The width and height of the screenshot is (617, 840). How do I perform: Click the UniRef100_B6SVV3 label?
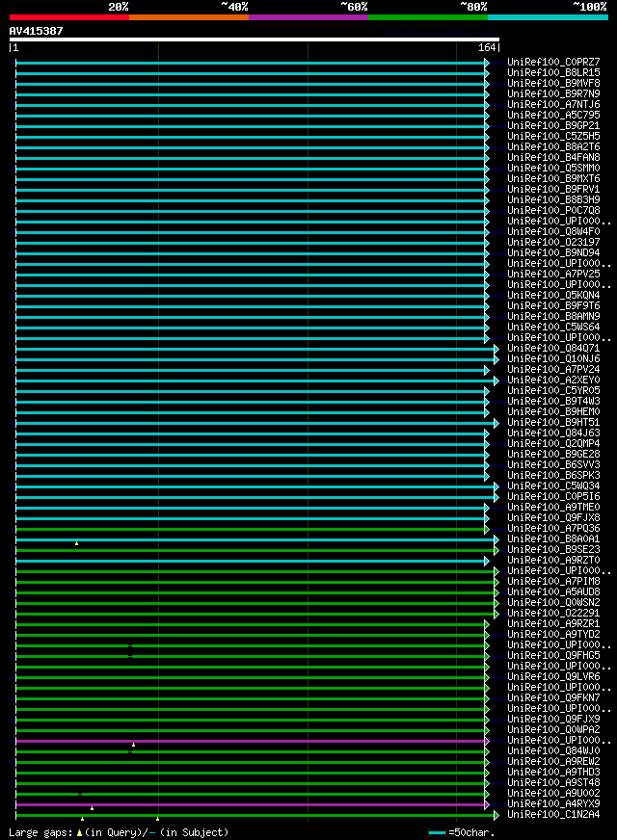[x=553, y=464]
